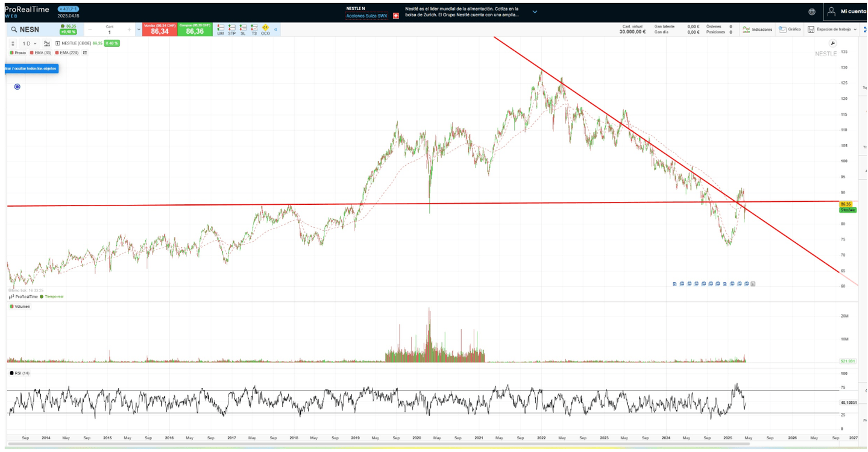Select the LIM limit order icon
The height and width of the screenshot is (452, 868).
220,29
